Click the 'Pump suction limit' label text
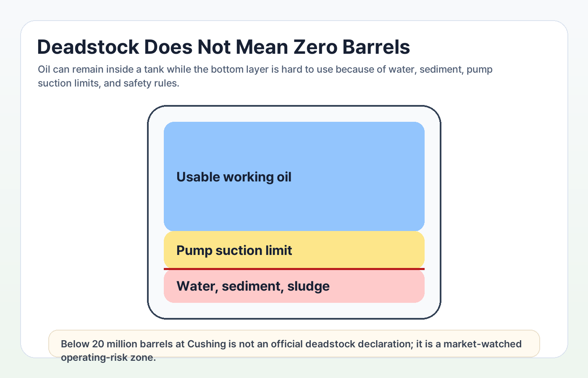The width and height of the screenshot is (588, 378). click(234, 250)
